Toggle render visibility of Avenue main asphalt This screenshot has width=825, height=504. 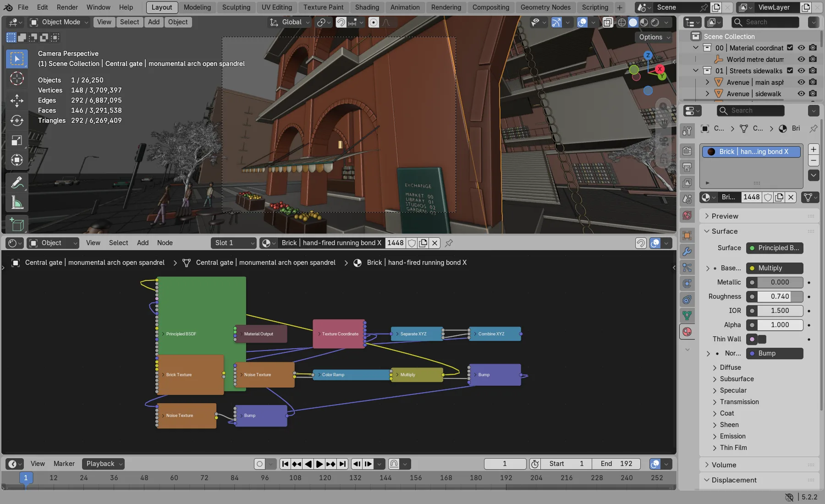pos(813,82)
